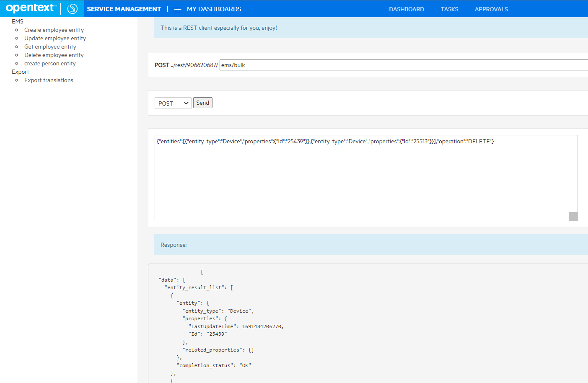Select DASHBOARD in the top navigation

point(407,9)
